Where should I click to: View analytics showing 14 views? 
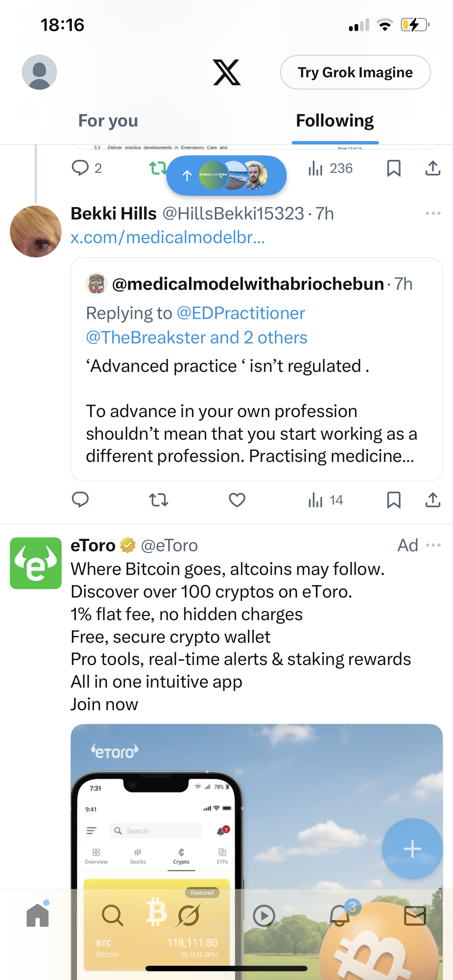325,500
